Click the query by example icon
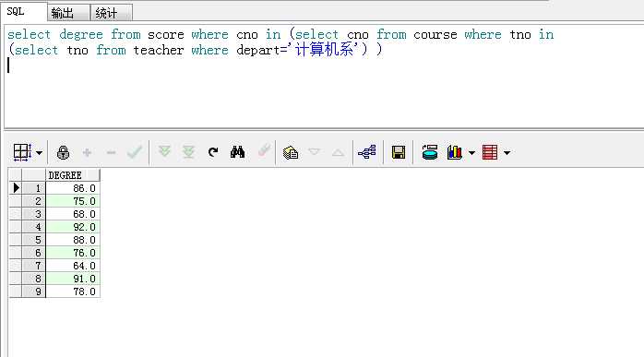This screenshot has width=644, height=357. pyautogui.click(x=291, y=153)
